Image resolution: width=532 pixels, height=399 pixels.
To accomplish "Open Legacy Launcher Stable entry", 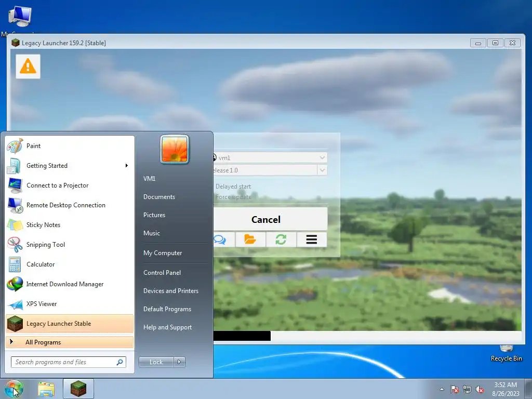I will 70,324.
